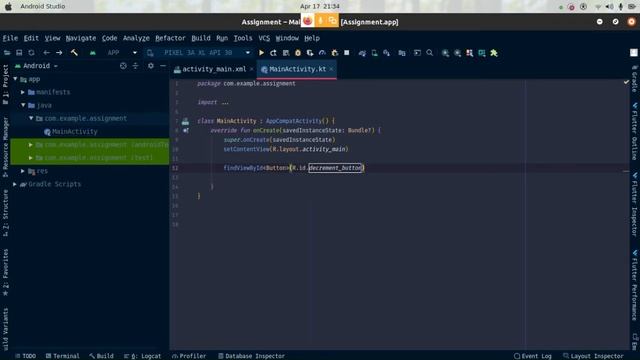Screen dimensions: 640x360
Task: Open the Logcat tool window
Action: tap(142, 356)
